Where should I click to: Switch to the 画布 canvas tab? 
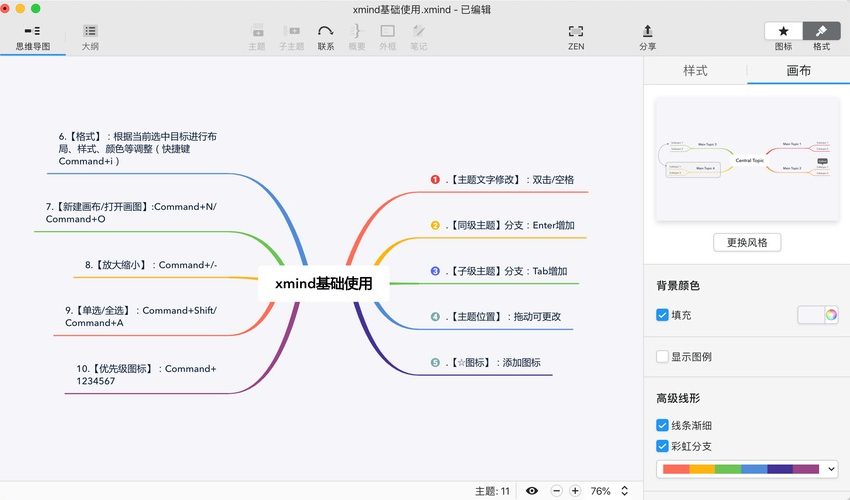point(799,71)
